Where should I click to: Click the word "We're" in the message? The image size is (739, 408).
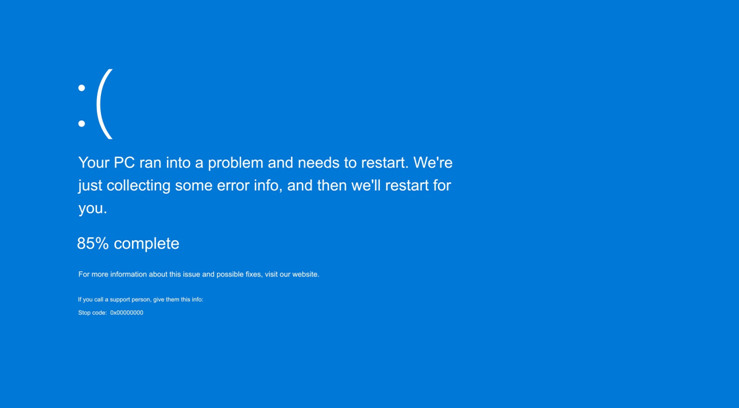433,162
